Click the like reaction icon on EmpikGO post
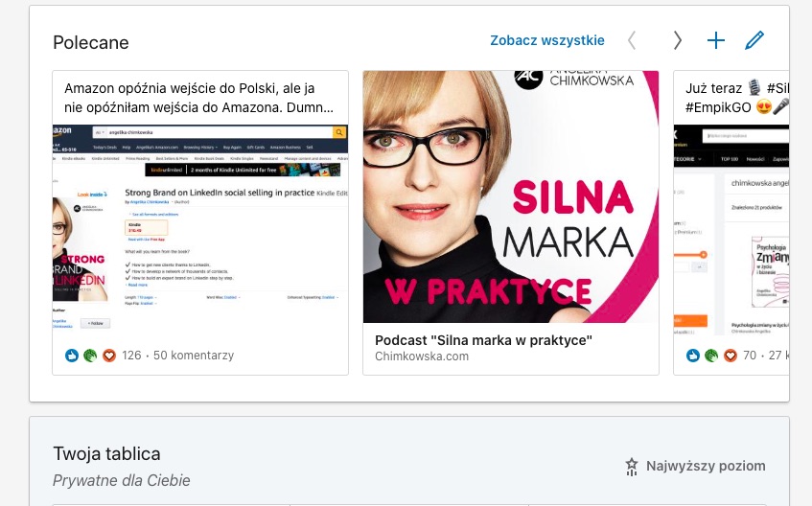The image size is (812, 506). (693, 356)
